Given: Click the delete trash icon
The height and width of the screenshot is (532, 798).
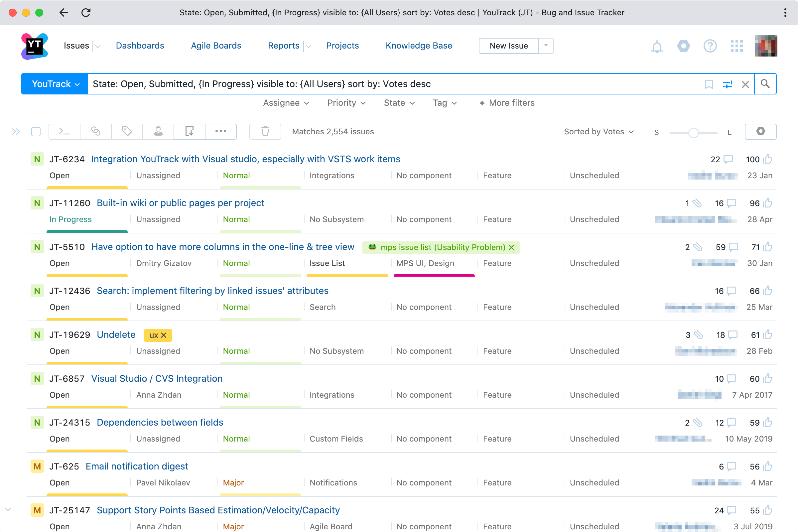Looking at the screenshot, I should 265,131.
